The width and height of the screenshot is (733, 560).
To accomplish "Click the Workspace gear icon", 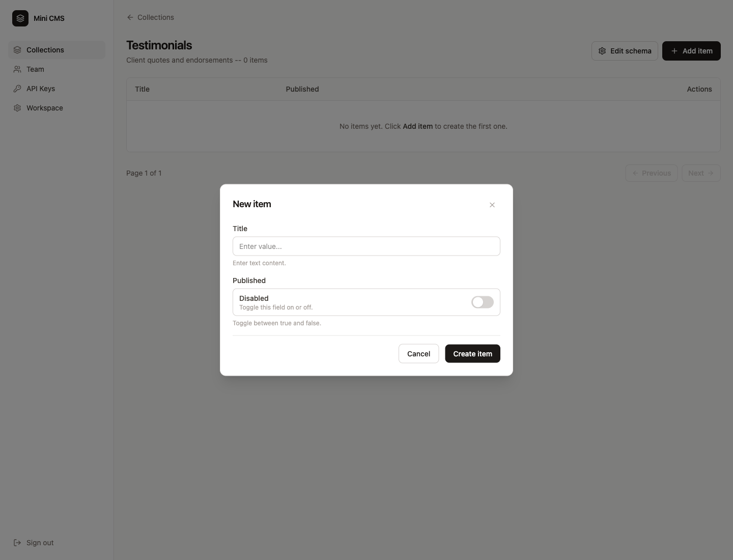I will click(x=17, y=108).
